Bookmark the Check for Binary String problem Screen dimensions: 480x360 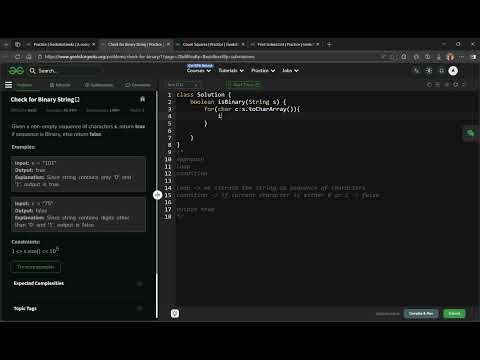[x=142, y=99]
